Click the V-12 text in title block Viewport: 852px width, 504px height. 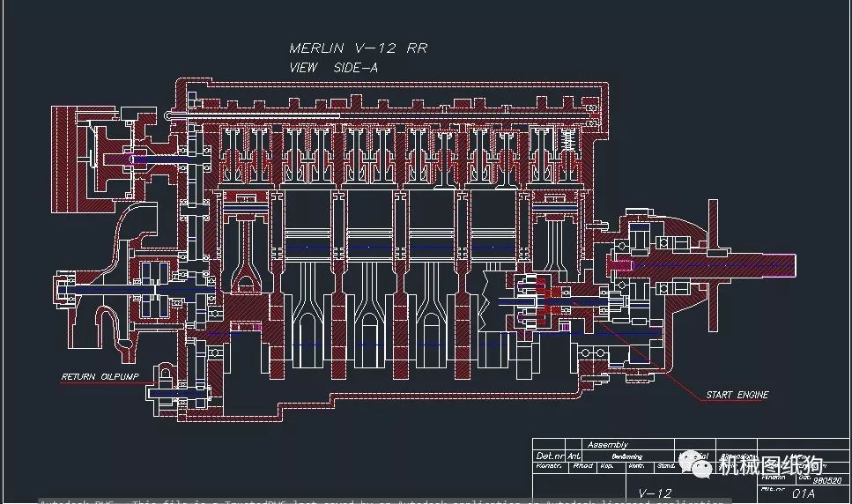[655, 493]
